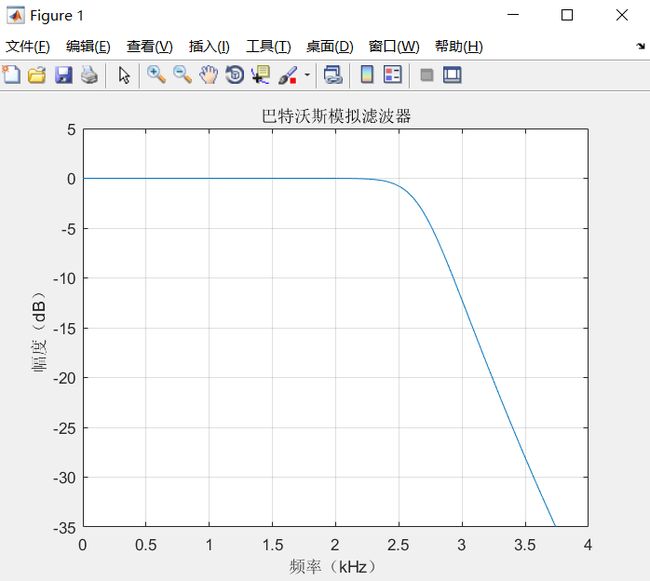
Task: Activate the Zoom In magnifier tool
Action: tap(156, 75)
